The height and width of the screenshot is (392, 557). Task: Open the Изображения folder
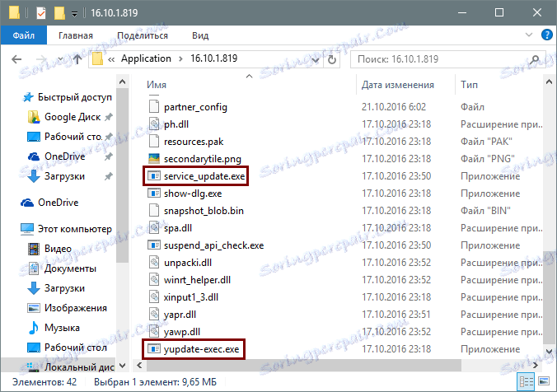76,308
